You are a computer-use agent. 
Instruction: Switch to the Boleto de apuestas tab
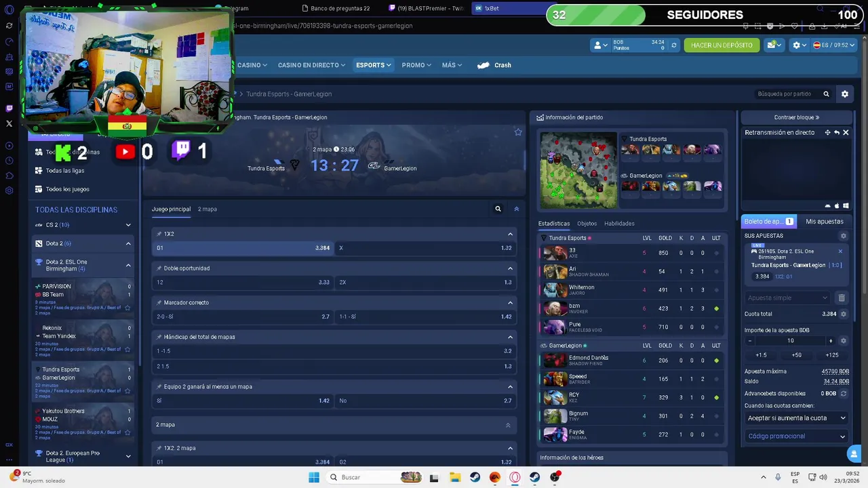coord(769,222)
